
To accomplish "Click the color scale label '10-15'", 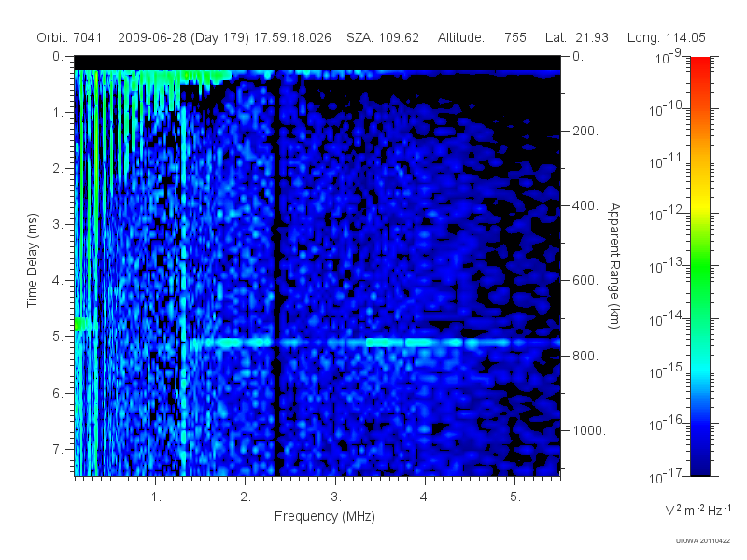I will (x=665, y=371).
